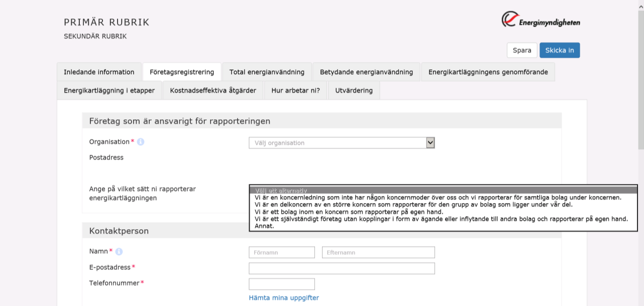Open the Välj organisation dropdown
644x306 pixels.
coord(342,143)
